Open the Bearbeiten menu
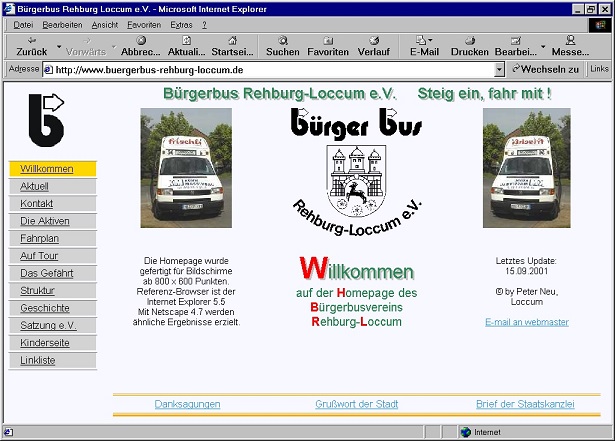This screenshot has width=615, height=441. pyautogui.click(x=62, y=25)
